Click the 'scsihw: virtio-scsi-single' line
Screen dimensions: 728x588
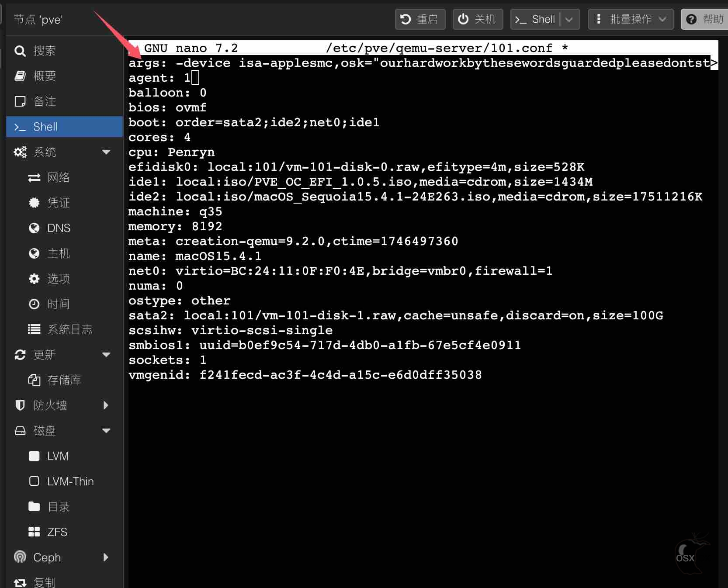click(230, 330)
